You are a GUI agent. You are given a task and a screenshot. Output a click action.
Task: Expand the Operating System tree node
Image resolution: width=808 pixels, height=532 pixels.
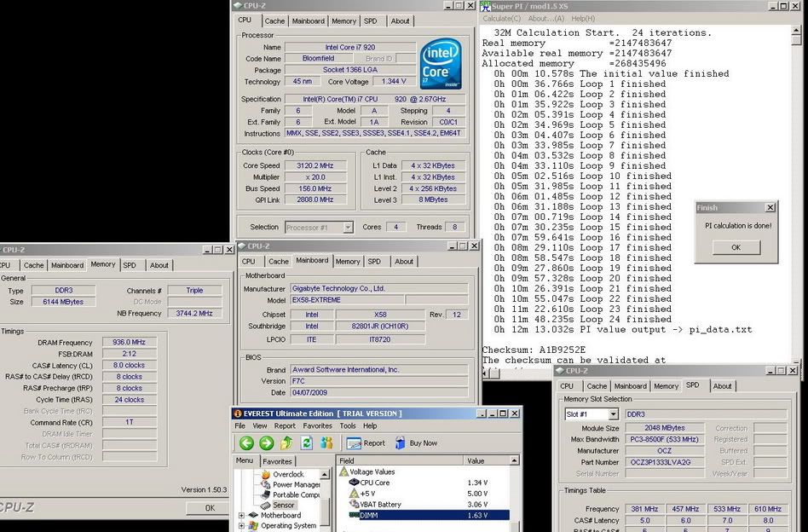241,526
